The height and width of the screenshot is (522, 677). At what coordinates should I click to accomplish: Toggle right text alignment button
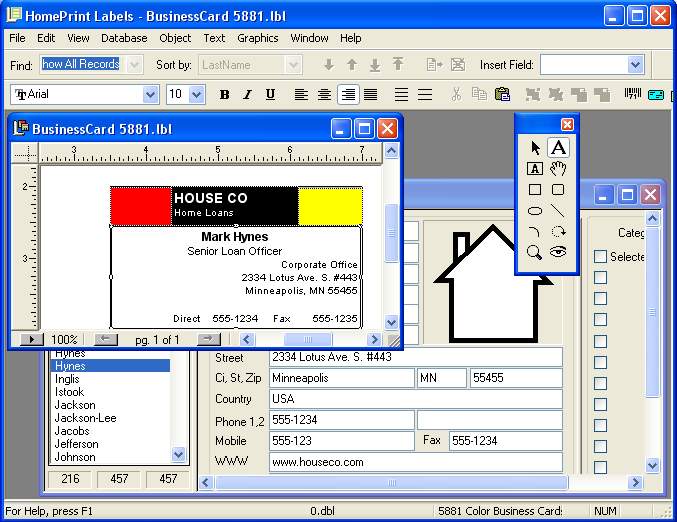click(x=348, y=95)
